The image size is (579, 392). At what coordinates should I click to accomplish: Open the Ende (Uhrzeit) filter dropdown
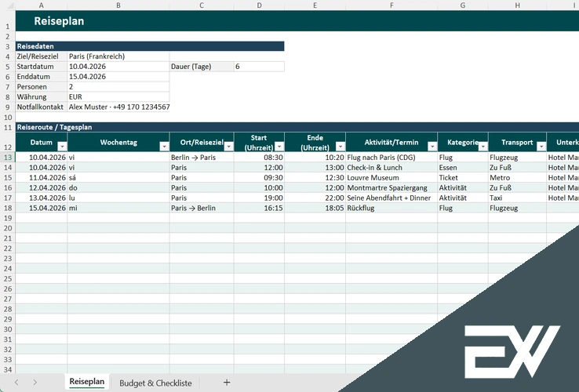point(340,146)
